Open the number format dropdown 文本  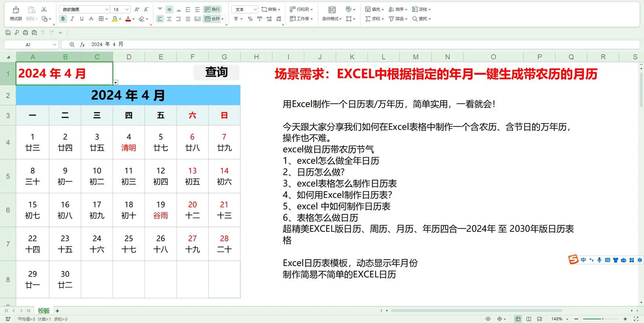pyautogui.click(x=255, y=9)
